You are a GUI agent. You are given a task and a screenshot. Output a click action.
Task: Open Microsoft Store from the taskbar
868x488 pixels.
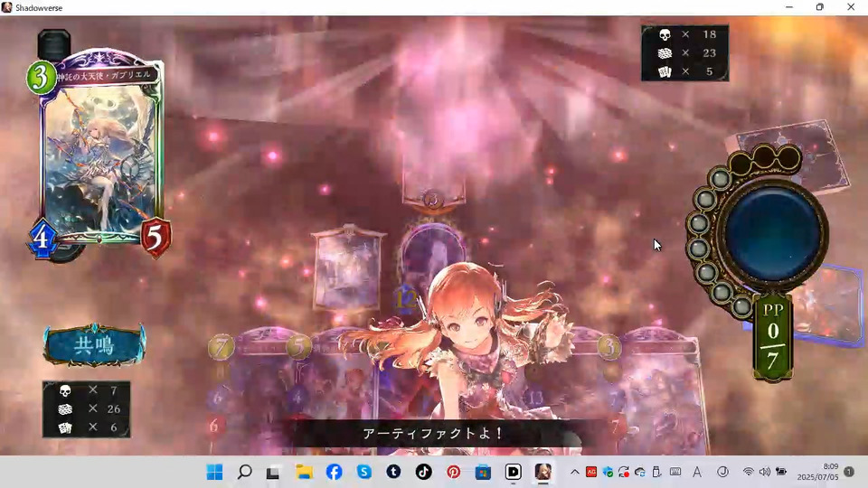tap(483, 472)
